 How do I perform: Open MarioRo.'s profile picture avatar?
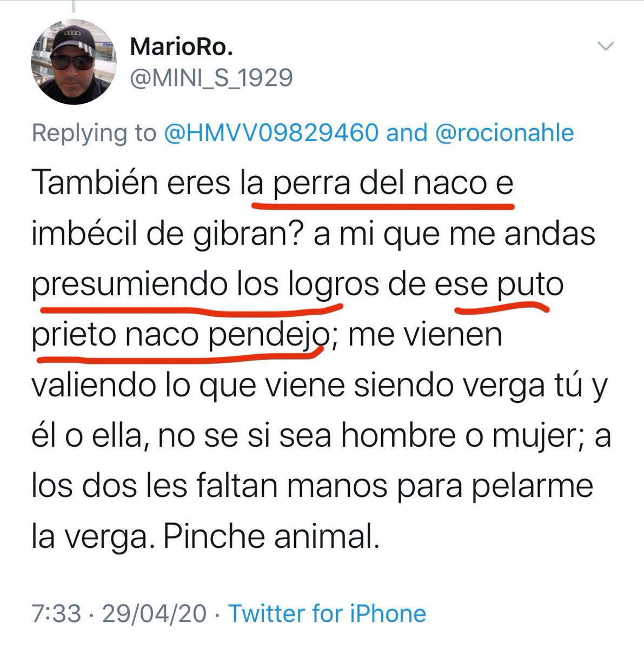tap(74, 62)
